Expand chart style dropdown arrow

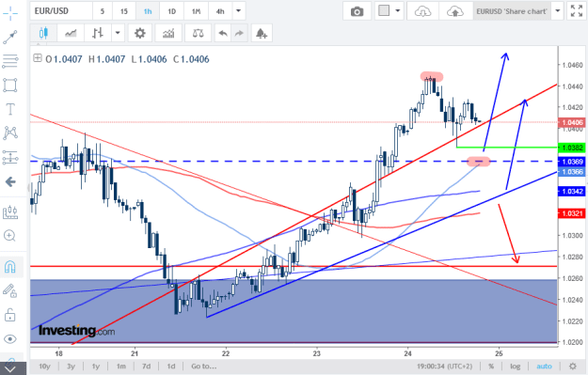coord(118,33)
